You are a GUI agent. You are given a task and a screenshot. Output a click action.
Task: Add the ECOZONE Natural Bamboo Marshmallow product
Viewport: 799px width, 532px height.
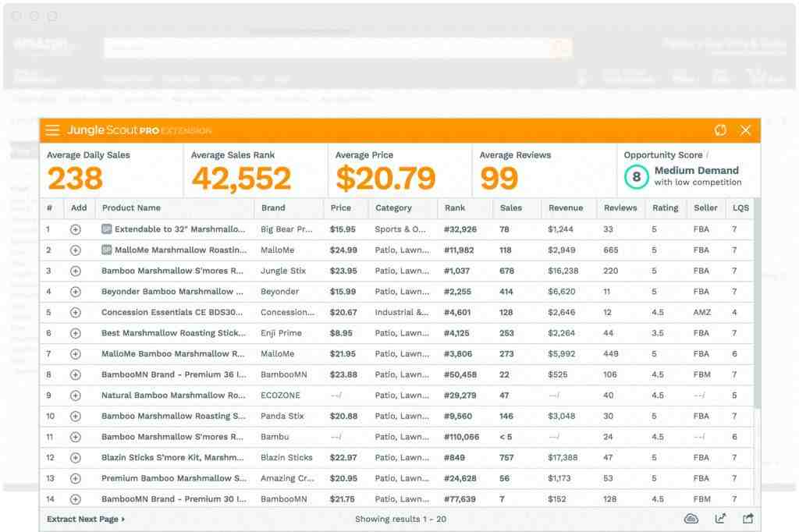coord(76,395)
